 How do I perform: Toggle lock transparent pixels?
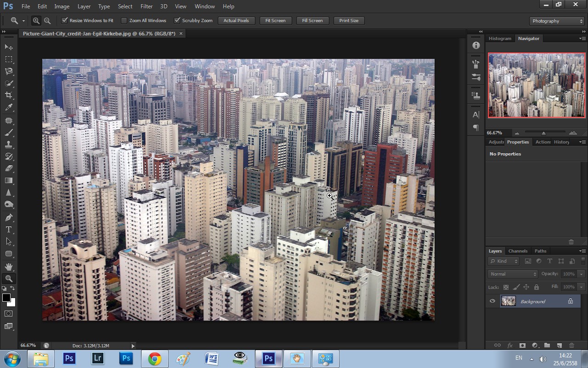click(506, 287)
